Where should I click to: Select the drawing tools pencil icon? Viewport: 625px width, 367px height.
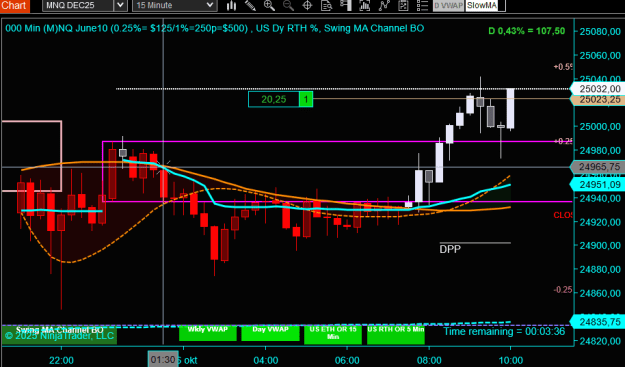click(250, 5)
